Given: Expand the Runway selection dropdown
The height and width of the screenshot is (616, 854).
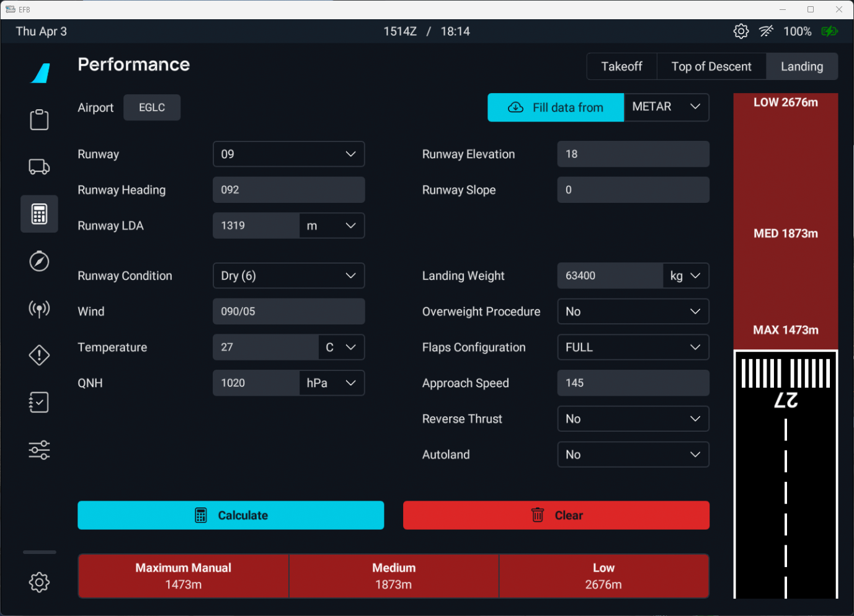Looking at the screenshot, I should [x=288, y=154].
